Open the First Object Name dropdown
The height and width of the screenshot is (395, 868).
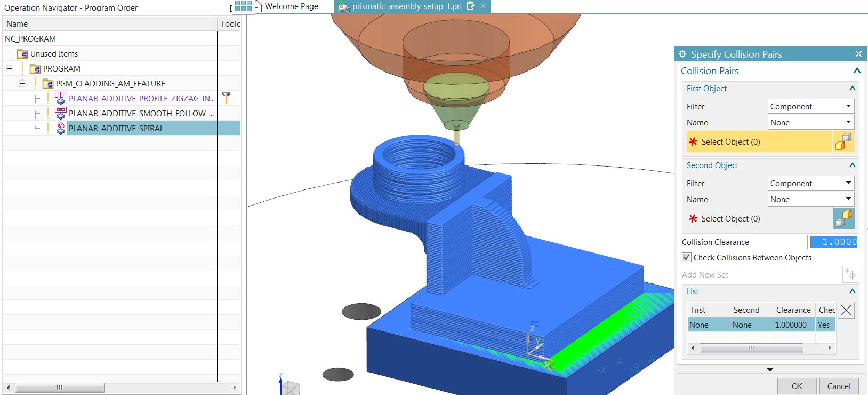(x=811, y=122)
